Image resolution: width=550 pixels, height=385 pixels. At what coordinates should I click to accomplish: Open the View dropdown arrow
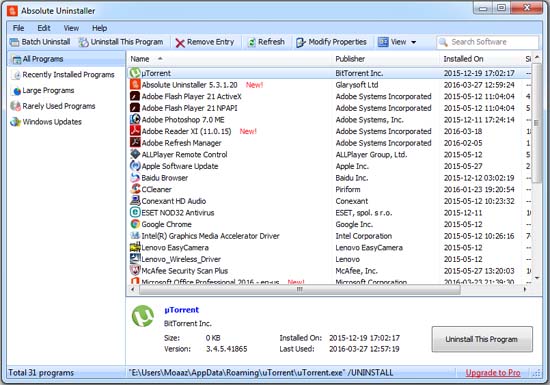coord(414,42)
